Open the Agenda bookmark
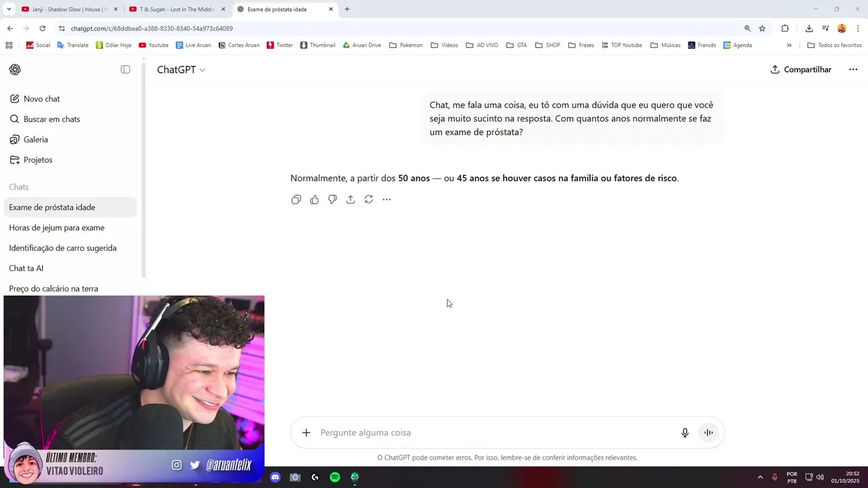This screenshot has width=868, height=488. tap(737, 45)
